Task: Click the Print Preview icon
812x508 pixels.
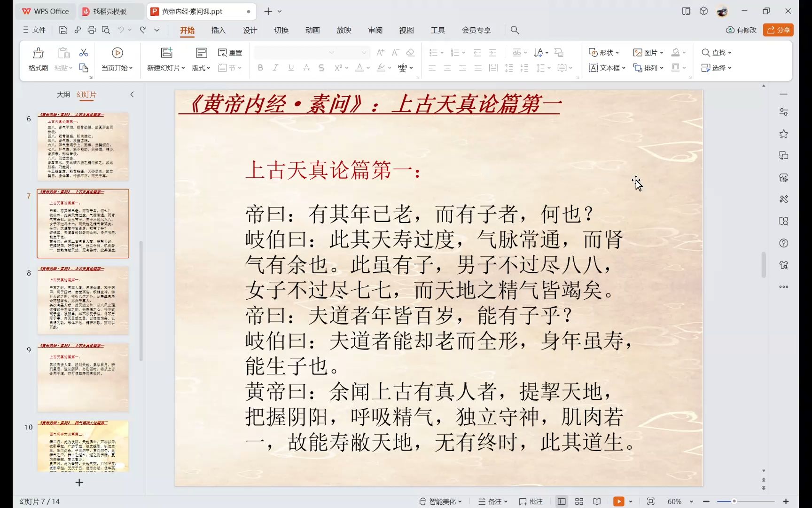Action: (x=106, y=30)
